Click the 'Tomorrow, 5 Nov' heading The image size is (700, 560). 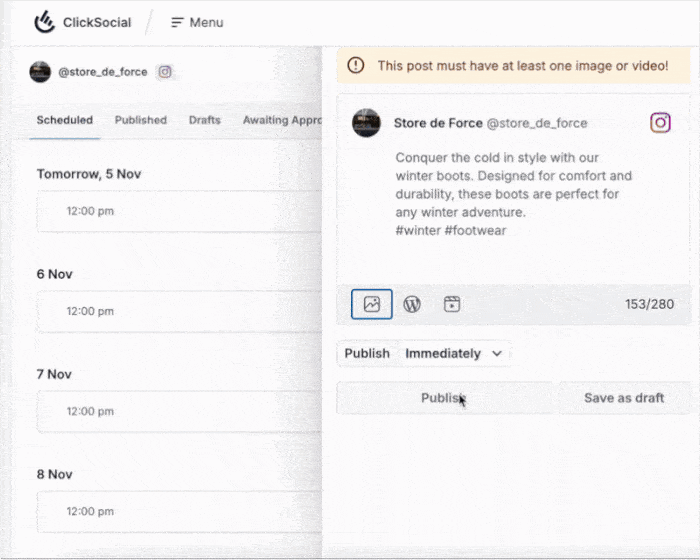click(89, 174)
